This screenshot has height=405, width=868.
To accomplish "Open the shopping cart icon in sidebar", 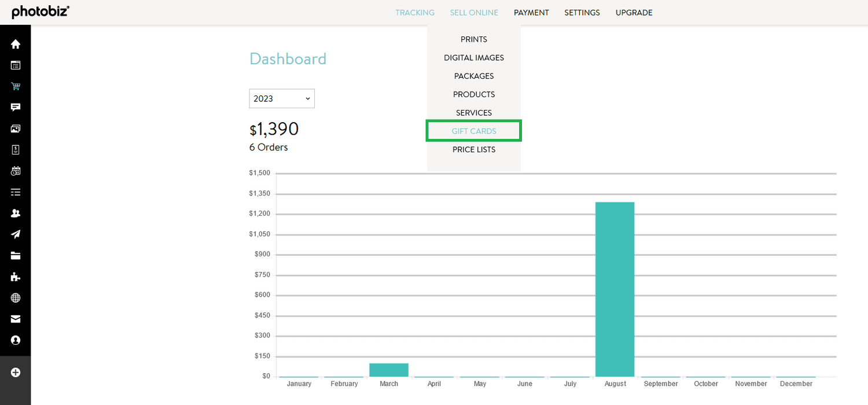I will pos(16,87).
